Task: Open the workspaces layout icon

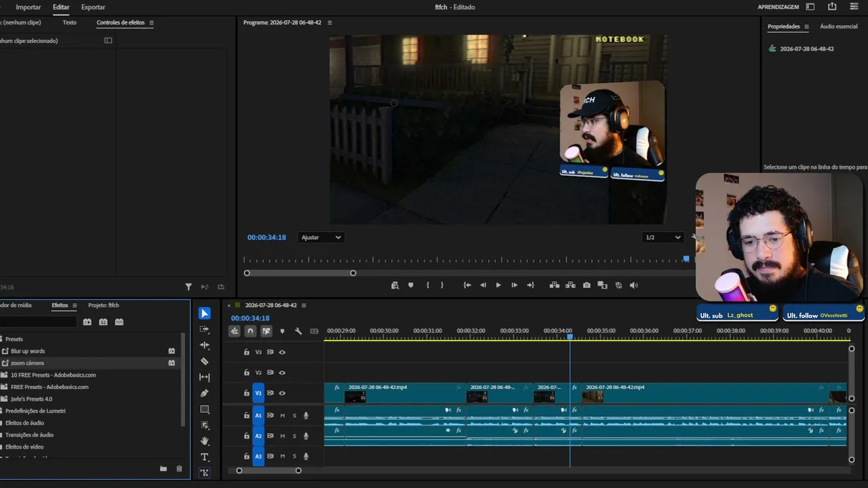Action: pyautogui.click(x=810, y=7)
